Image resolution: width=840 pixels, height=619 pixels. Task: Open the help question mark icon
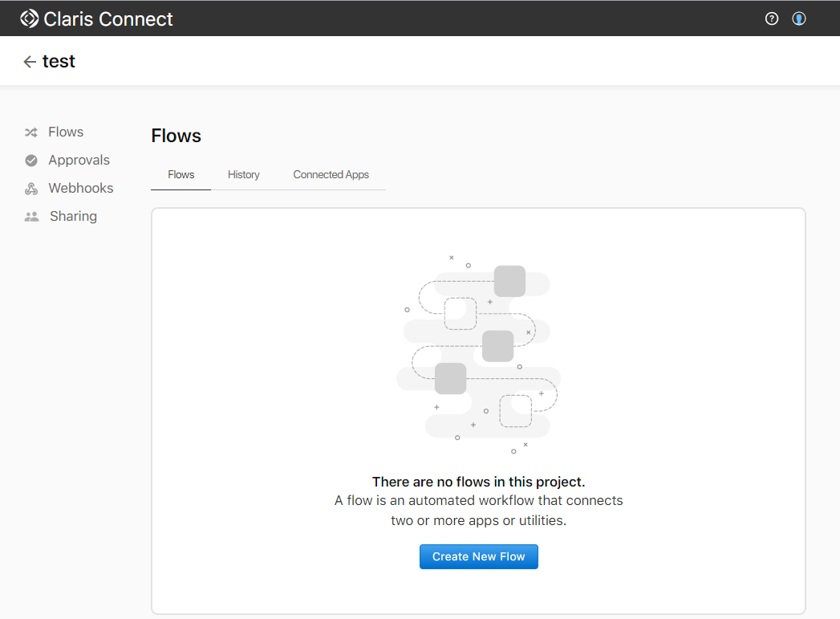pyautogui.click(x=772, y=18)
